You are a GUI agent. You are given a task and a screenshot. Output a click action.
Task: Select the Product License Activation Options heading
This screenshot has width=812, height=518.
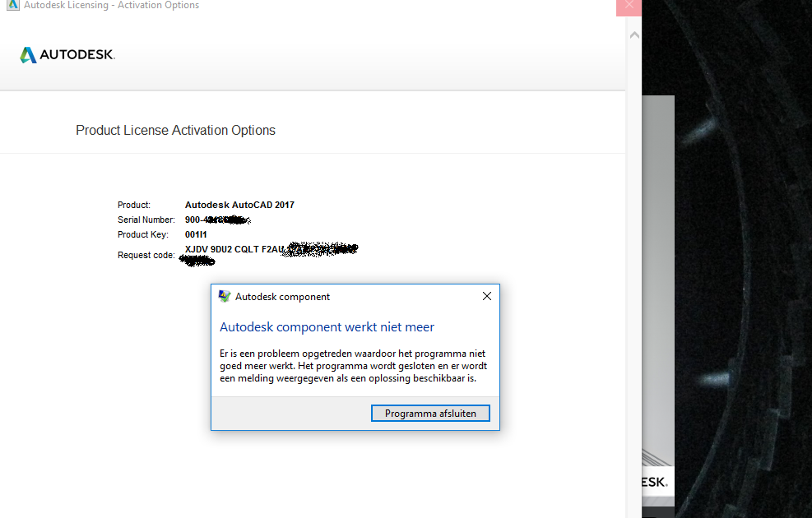(x=175, y=131)
